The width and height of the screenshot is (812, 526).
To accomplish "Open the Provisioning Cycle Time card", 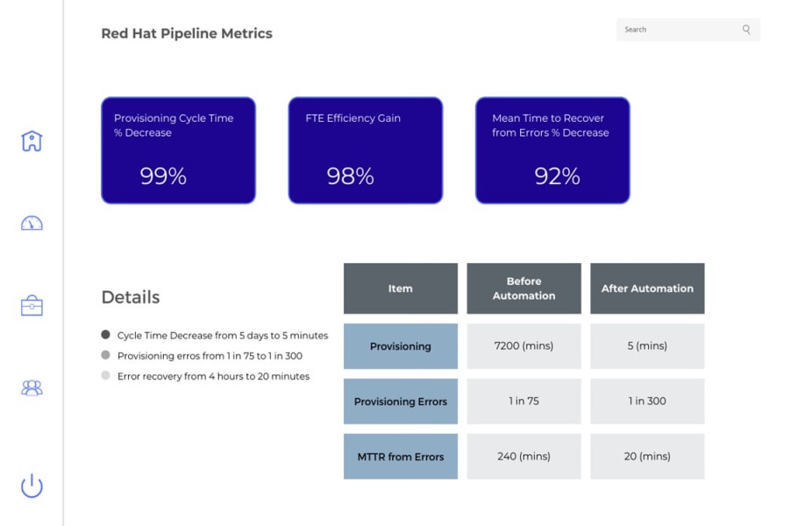I will 178,150.
